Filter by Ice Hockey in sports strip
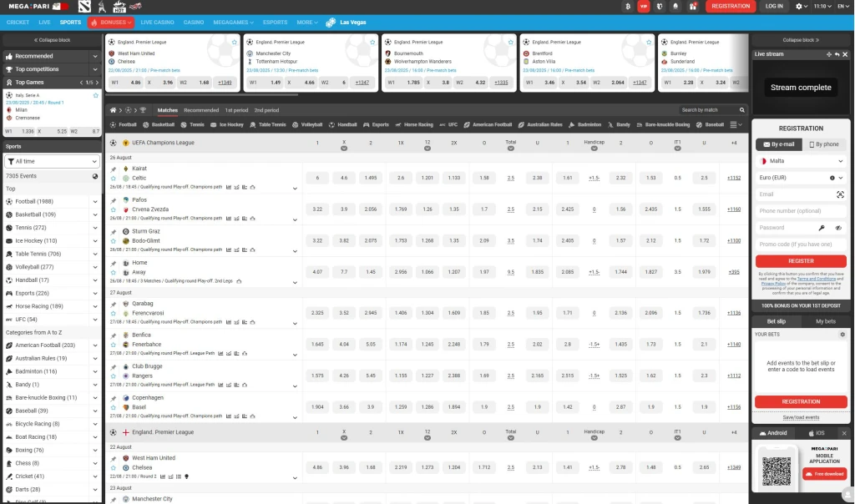This screenshot has height=504, width=855. click(227, 125)
